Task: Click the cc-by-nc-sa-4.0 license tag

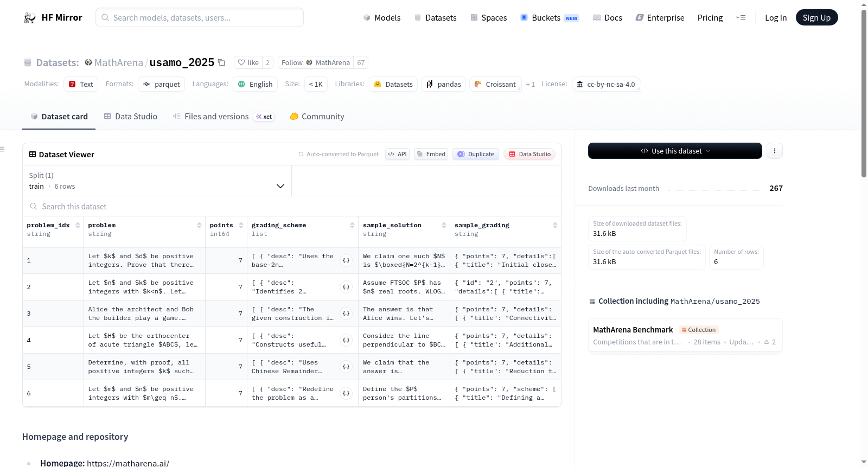Action: pyautogui.click(x=607, y=84)
